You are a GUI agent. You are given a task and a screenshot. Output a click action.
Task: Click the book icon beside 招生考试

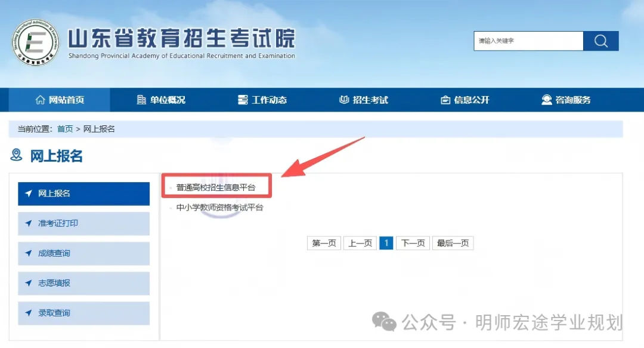344,100
